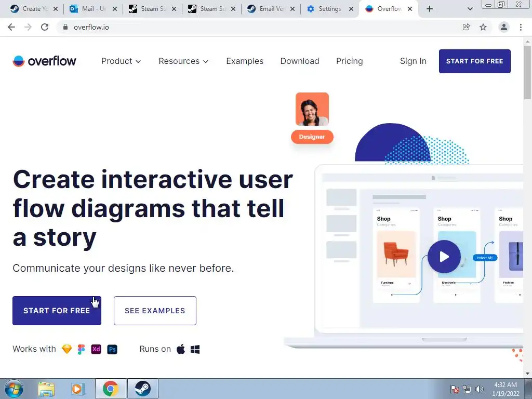Open the Windows Start button
532x399 pixels.
tap(14, 389)
